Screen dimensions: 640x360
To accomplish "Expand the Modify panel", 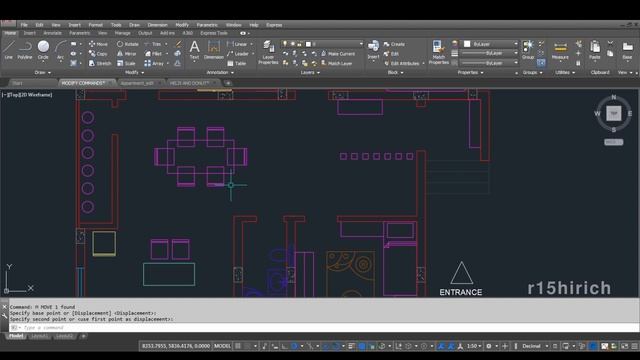I will 134,73.
